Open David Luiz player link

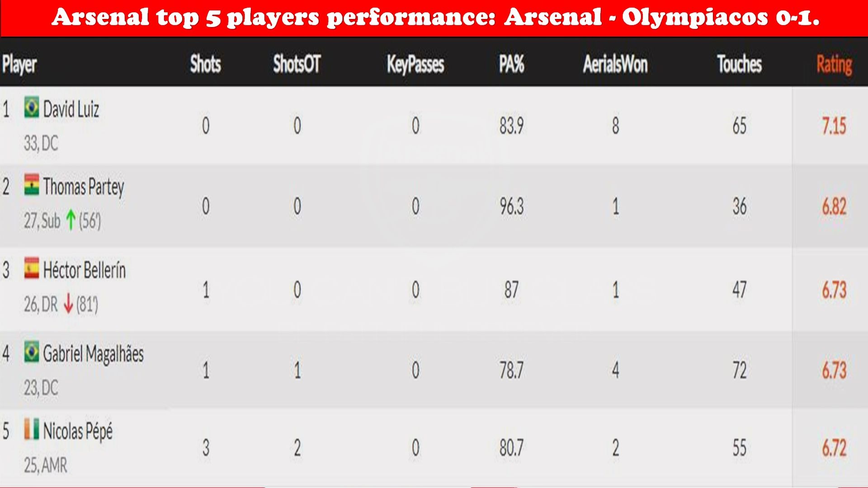click(71, 109)
